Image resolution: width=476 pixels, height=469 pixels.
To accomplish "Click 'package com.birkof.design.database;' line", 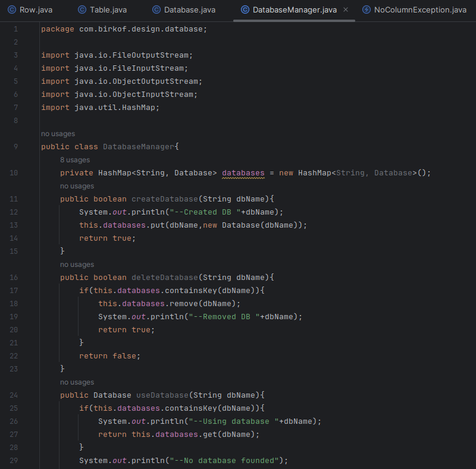I will 124,29.
